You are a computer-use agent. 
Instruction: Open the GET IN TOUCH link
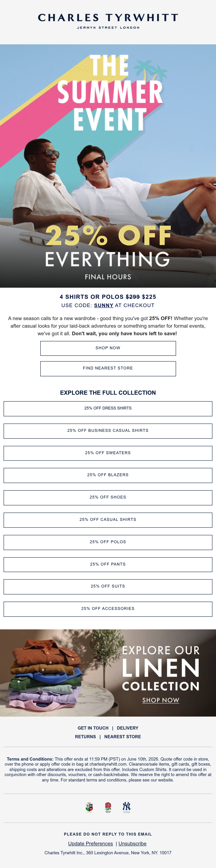coord(93,728)
